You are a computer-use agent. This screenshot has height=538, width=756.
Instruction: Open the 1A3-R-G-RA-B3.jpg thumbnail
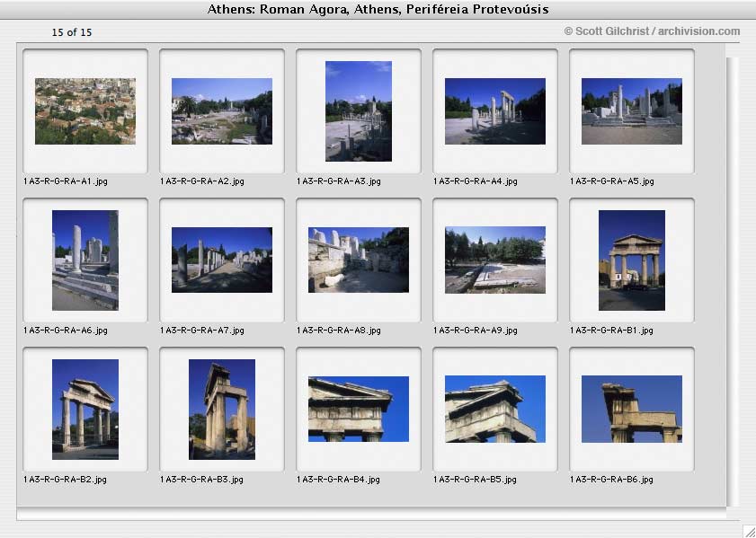pyautogui.click(x=222, y=410)
